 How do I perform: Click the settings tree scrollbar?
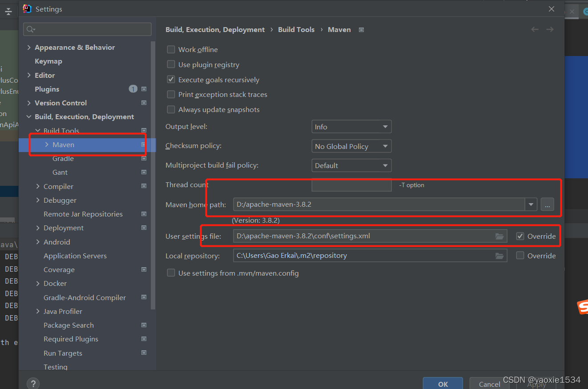[153, 176]
